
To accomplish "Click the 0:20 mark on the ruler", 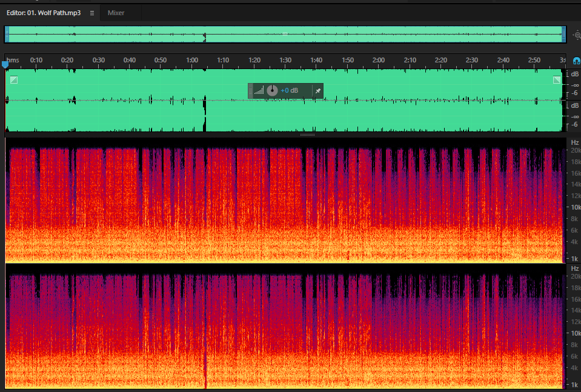I will pos(67,60).
